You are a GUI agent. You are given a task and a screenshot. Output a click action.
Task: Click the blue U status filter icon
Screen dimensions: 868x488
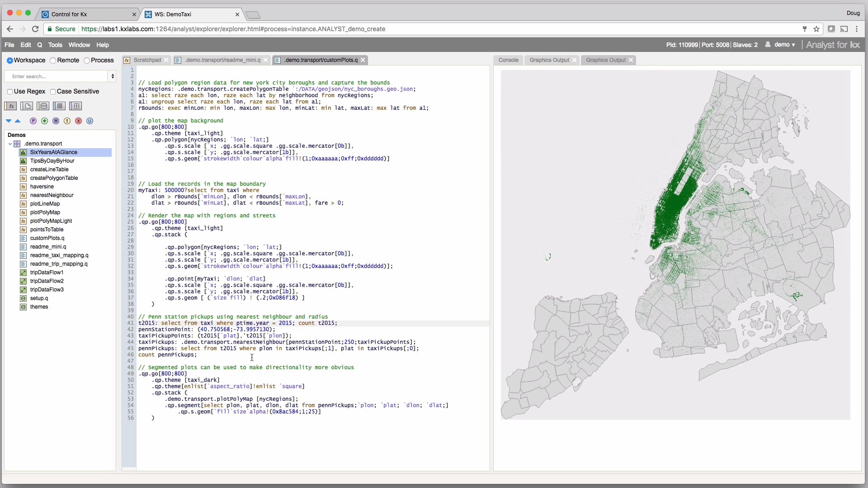click(90, 121)
